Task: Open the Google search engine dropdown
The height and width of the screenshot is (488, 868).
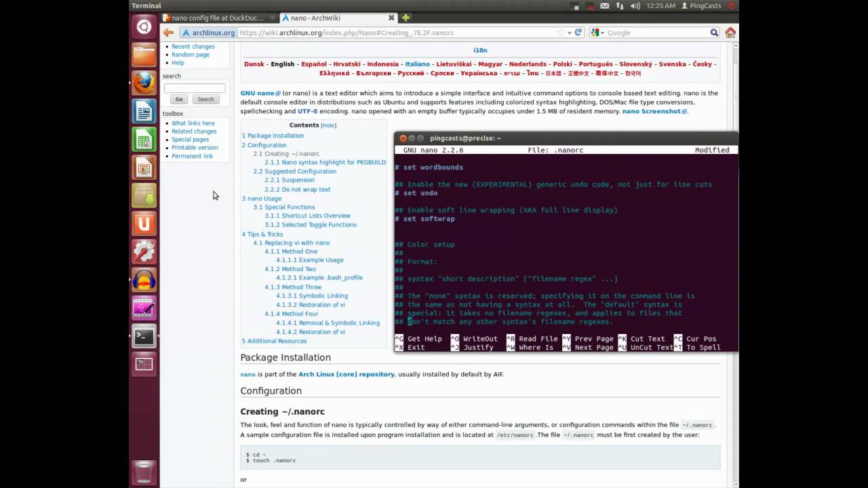Action: (598, 33)
